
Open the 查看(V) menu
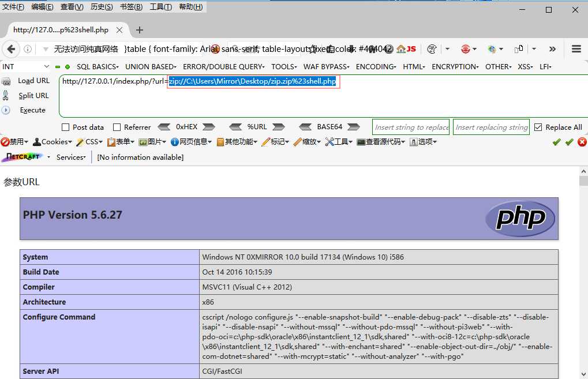[x=72, y=7]
